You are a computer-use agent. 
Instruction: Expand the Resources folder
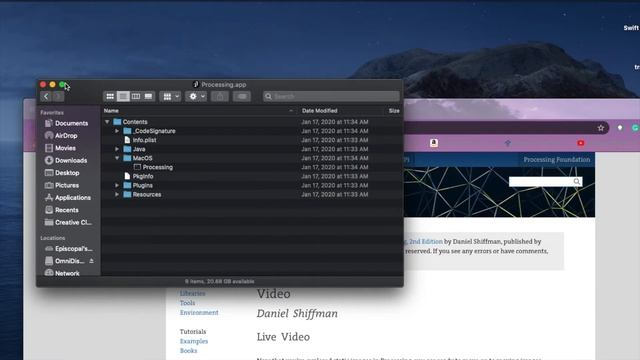pos(117,194)
